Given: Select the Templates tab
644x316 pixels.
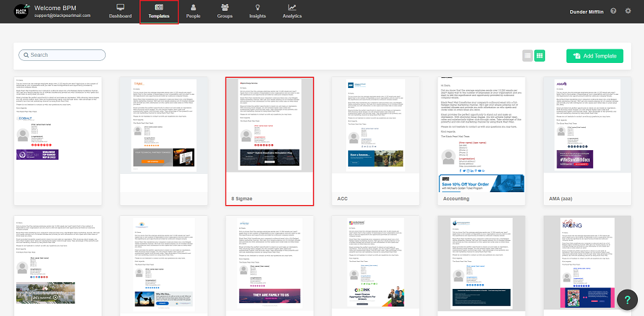Looking at the screenshot, I should [159, 12].
